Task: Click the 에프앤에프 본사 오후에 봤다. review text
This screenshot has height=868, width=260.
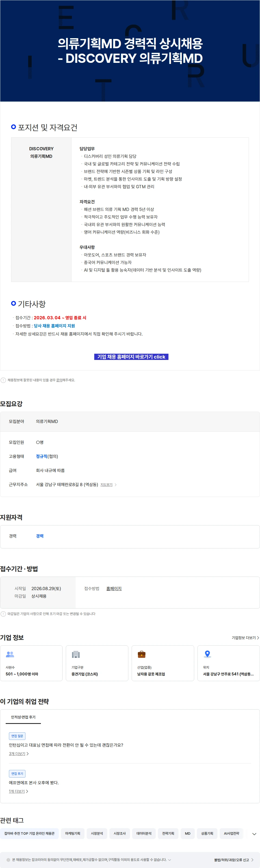Action: click(x=34, y=782)
